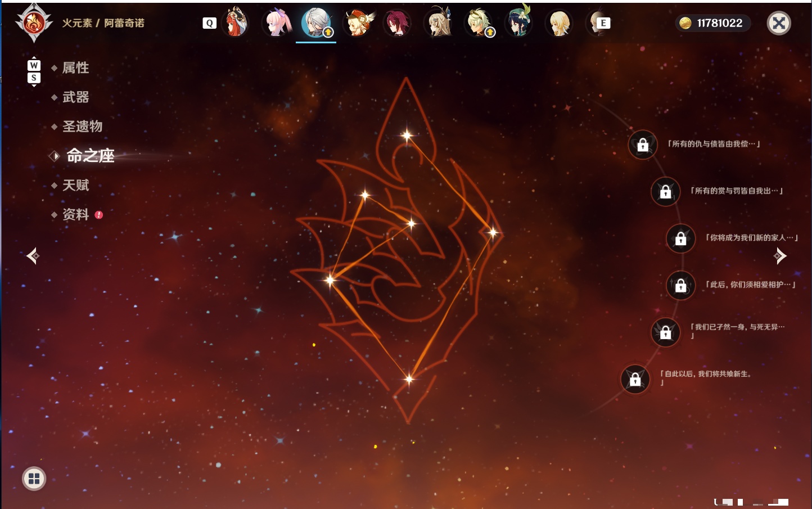Open the 属性 menu

pos(75,68)
